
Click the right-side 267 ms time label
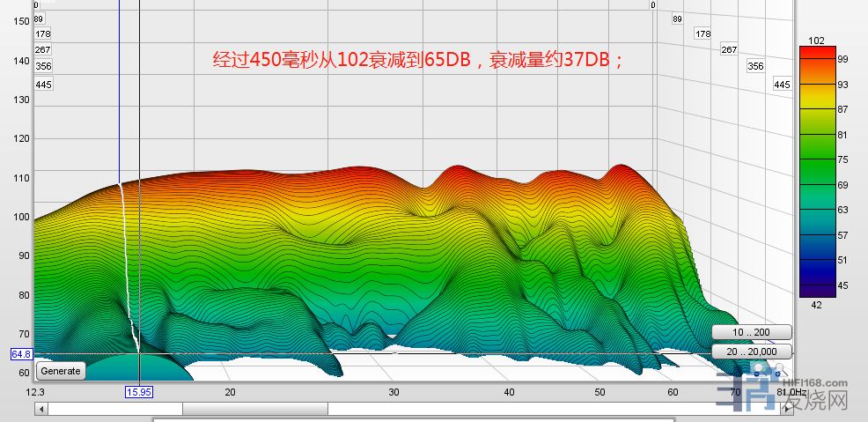[728, 50]
